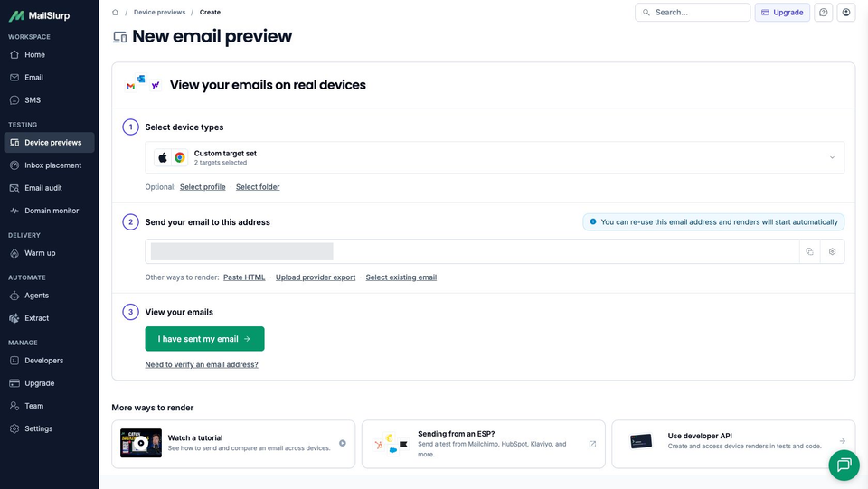Open SMS in the sidebar
The width and height of the screenshot is (868, 489).
pyautogui.click(x=49, y=100)
